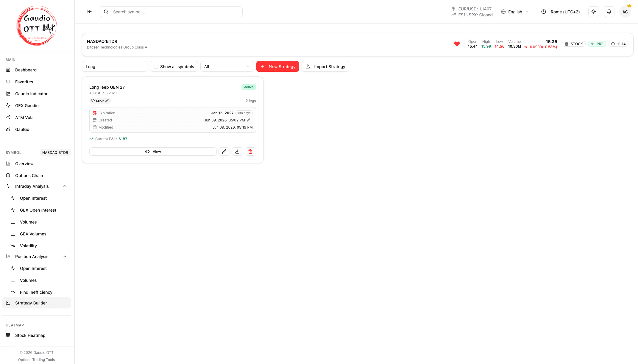Click Import Strategy button
This screenshot has width=638, height=364.
coord(325,66)
